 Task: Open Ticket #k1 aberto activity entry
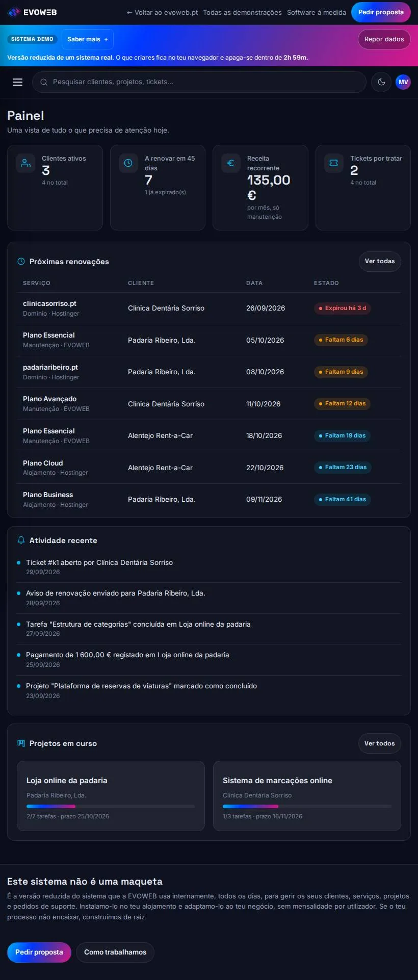(x=209, y=567)
